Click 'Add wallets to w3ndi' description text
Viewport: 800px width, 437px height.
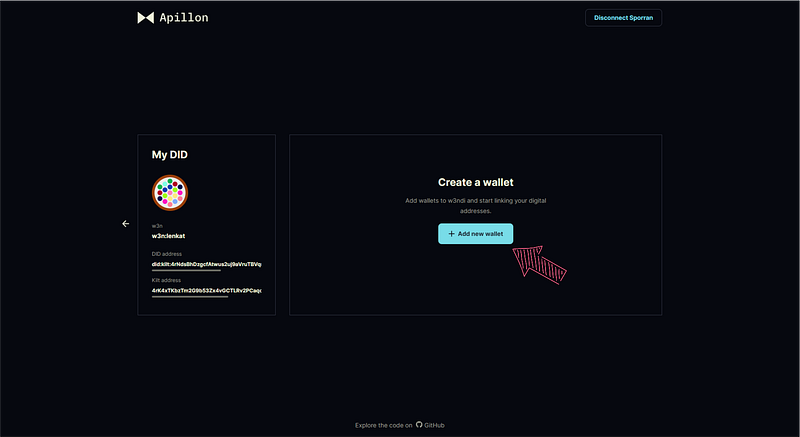tap(476, 205)
